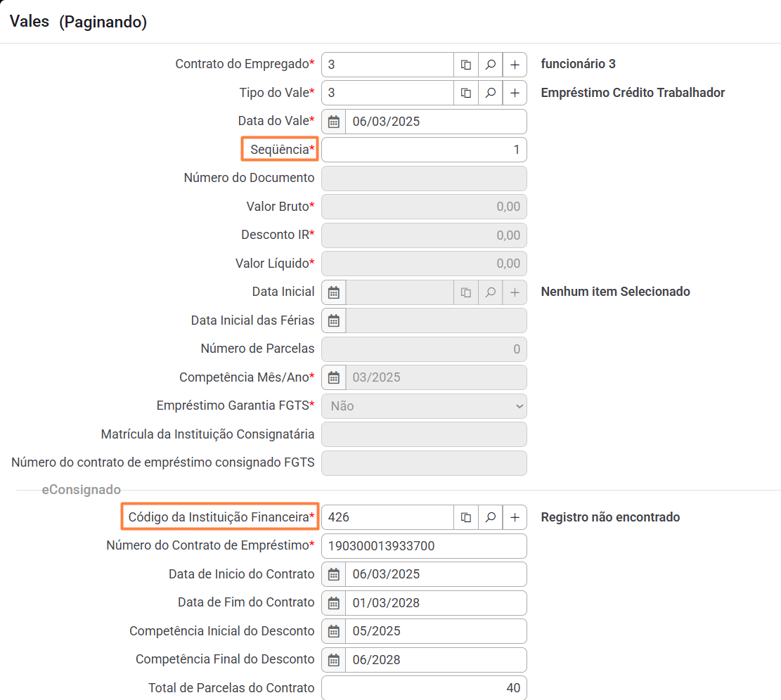Click Competência Final do Desconto field
This screenshot has width=781, height=700.
(436, 660)
